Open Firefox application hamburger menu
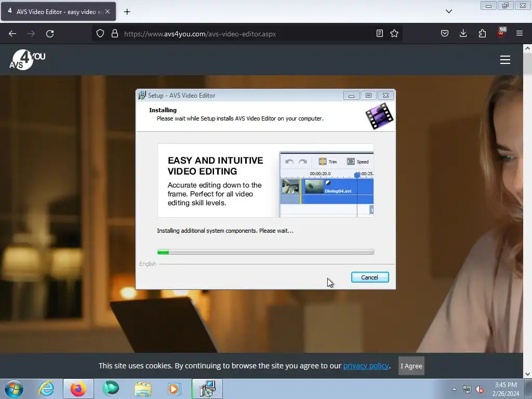This screenshot has height=399, width=532. 520,33
